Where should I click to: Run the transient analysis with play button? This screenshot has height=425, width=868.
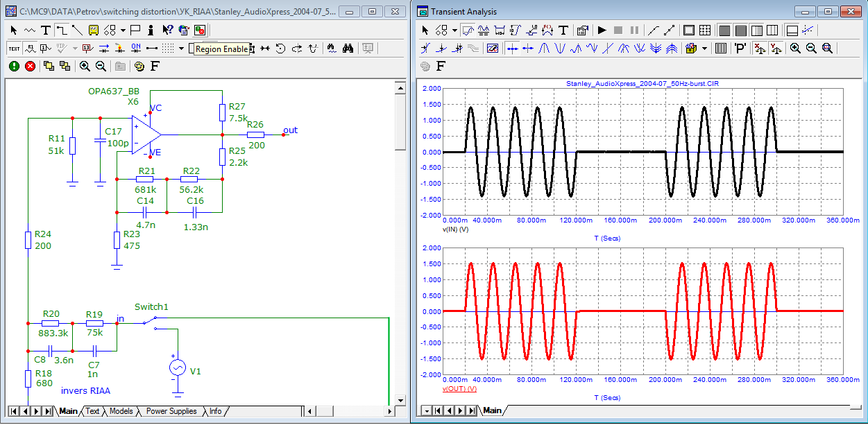pos(602,30)
